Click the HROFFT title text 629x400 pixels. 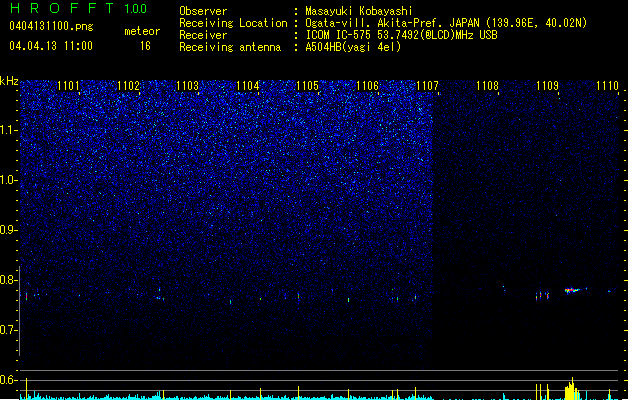pos(62,8)
